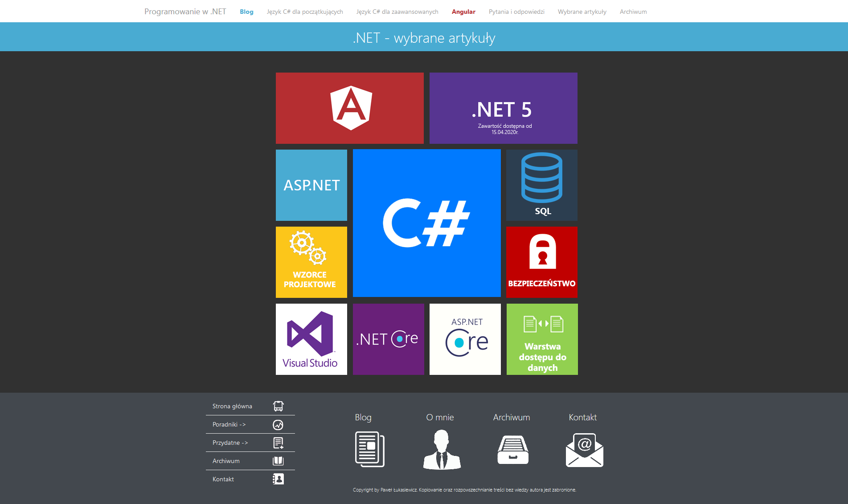This screenshot has width=848, height=504.
Task: Click the footer menu Archiwum book icon
Action: [x=278, y=461]
